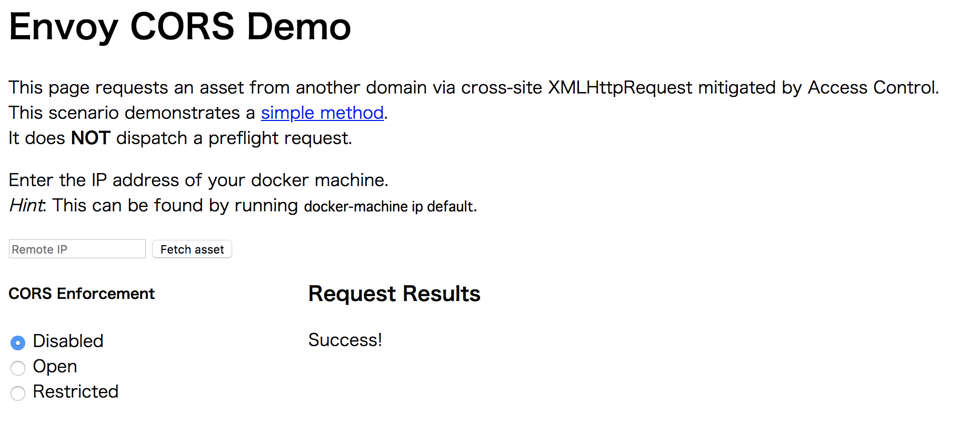980x424 pixels.
Task: Click the XMLHttpRequest description sentence
Action: (x=474, y=87)
